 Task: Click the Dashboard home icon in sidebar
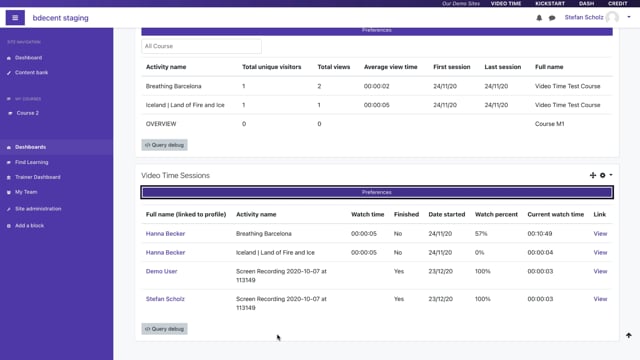(x=9, y=58)
